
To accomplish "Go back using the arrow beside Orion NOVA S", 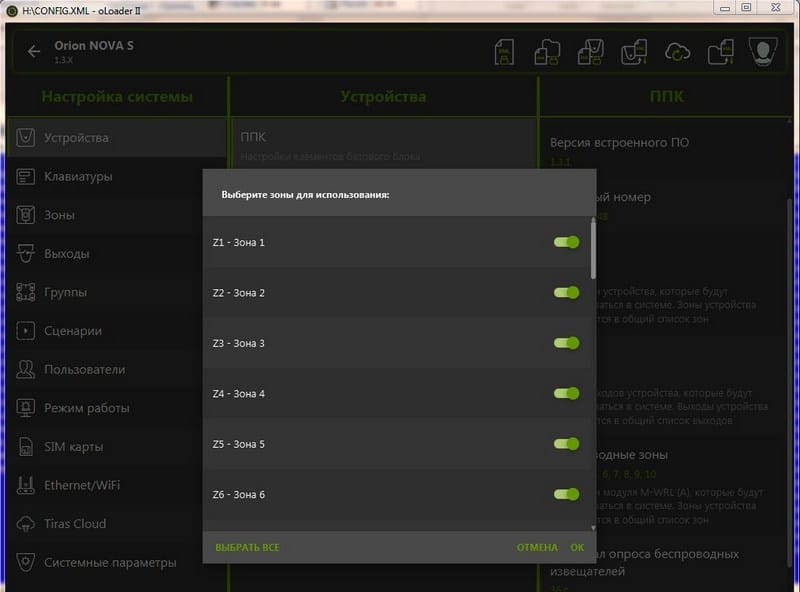I will 34,51.
